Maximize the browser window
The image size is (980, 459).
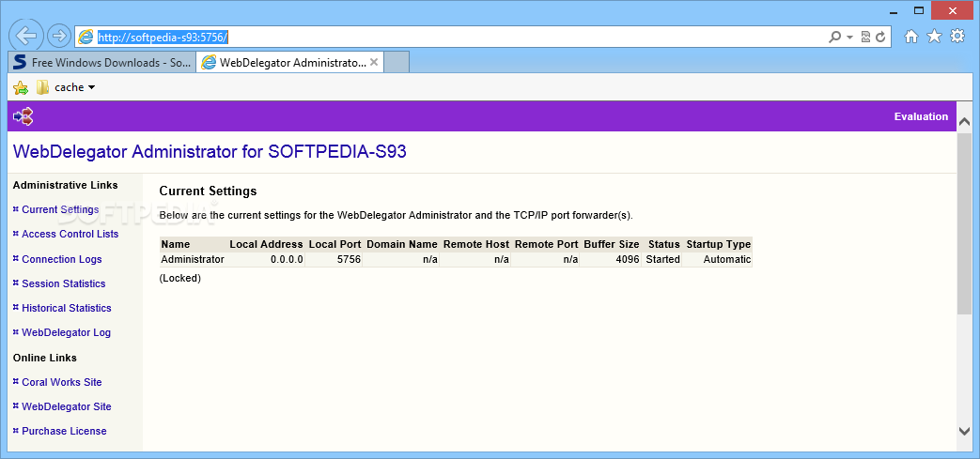pyautogui.click(x=919, y=9)
